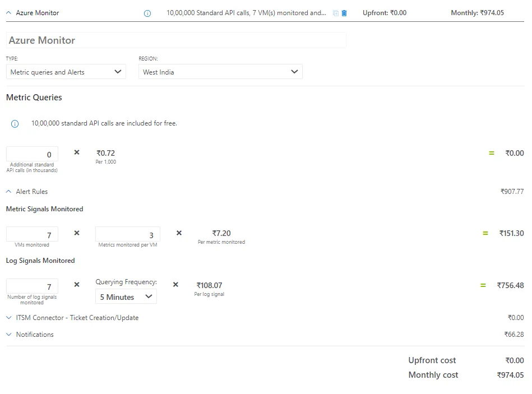Duplicate the Azure Monitor estimate

coord(335,12)
